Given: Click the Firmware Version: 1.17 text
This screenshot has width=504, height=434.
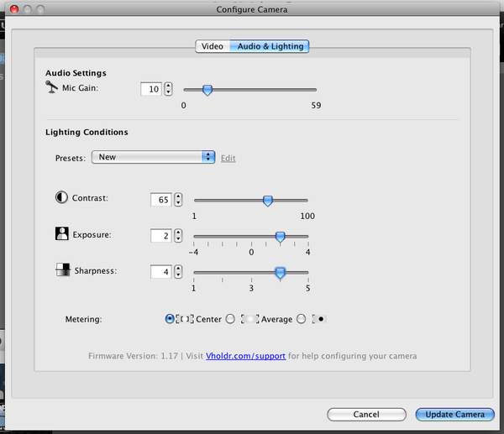Looking at the screenshot, I should (133, 356).
